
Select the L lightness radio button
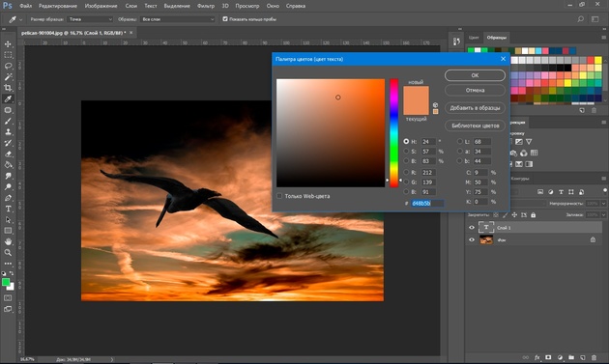click(460, 141)
